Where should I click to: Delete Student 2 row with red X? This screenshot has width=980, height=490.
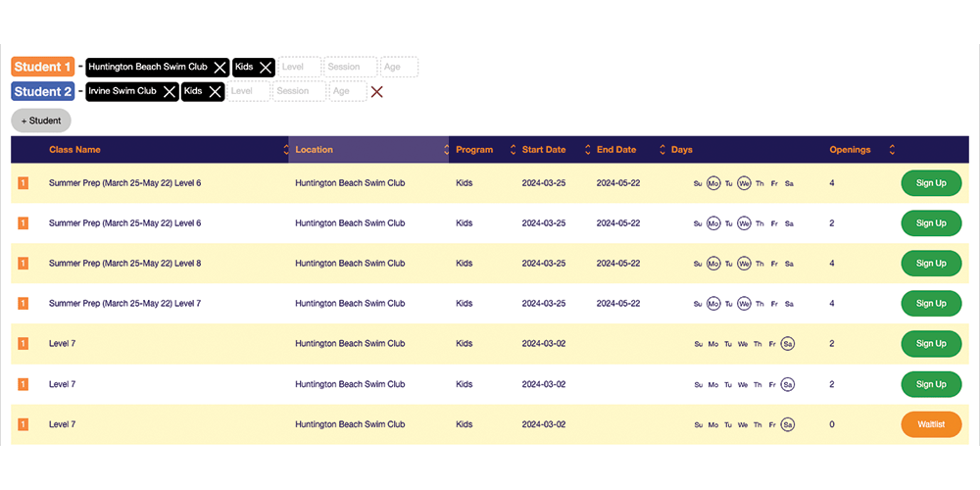point(376,91)
